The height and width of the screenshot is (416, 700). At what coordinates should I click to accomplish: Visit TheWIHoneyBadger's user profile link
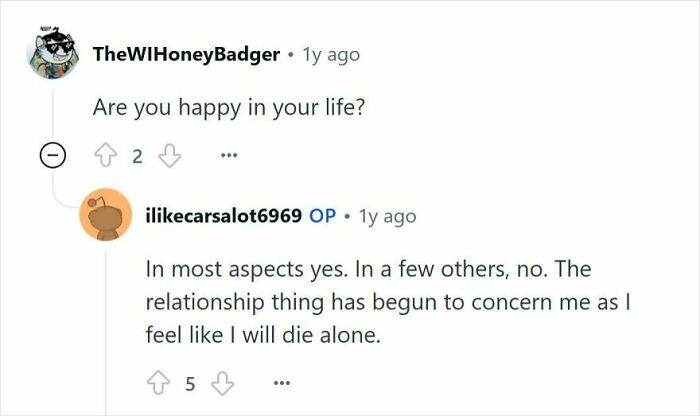coord(187,54)
